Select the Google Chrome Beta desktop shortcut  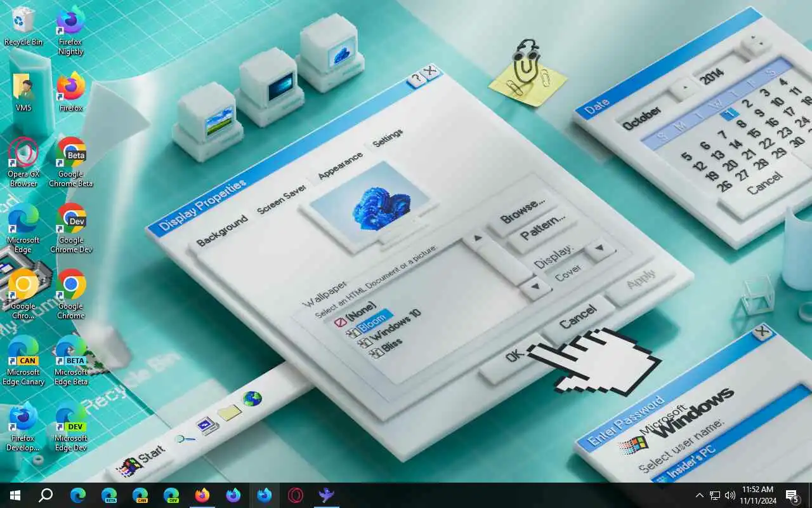pyautogui.click(x=71, y=163)
